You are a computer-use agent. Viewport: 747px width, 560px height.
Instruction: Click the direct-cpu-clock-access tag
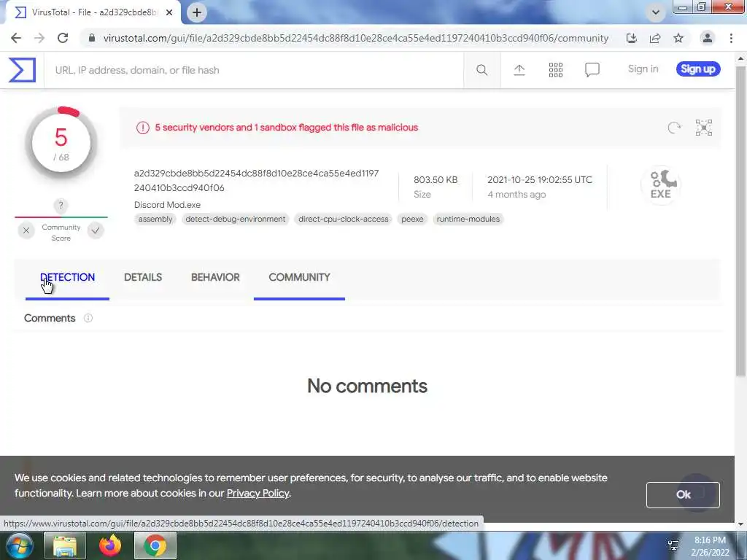[x=344, y=219]
